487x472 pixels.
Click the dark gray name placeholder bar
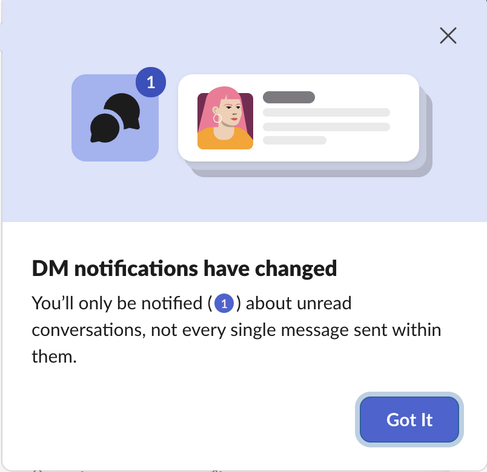click(x=289, y=97)
